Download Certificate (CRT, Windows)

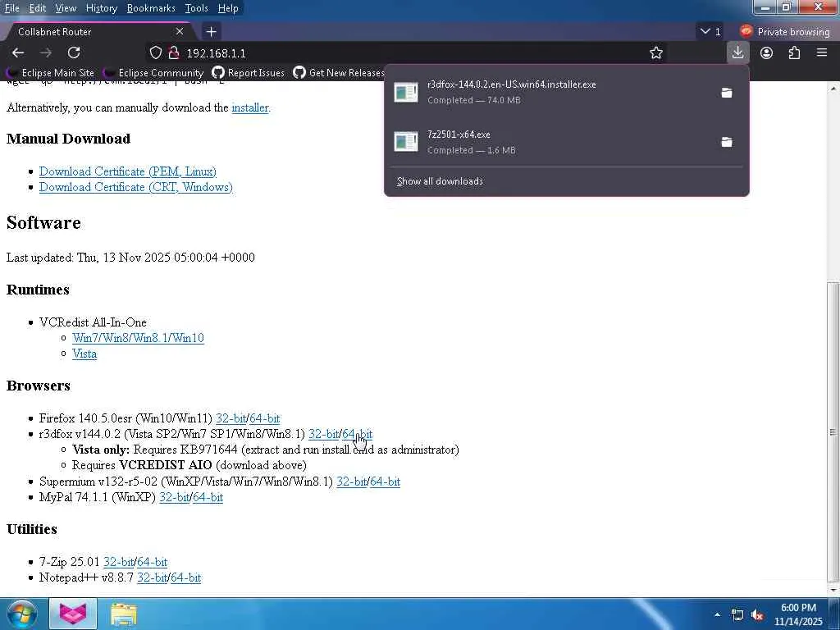coord(135,187)
